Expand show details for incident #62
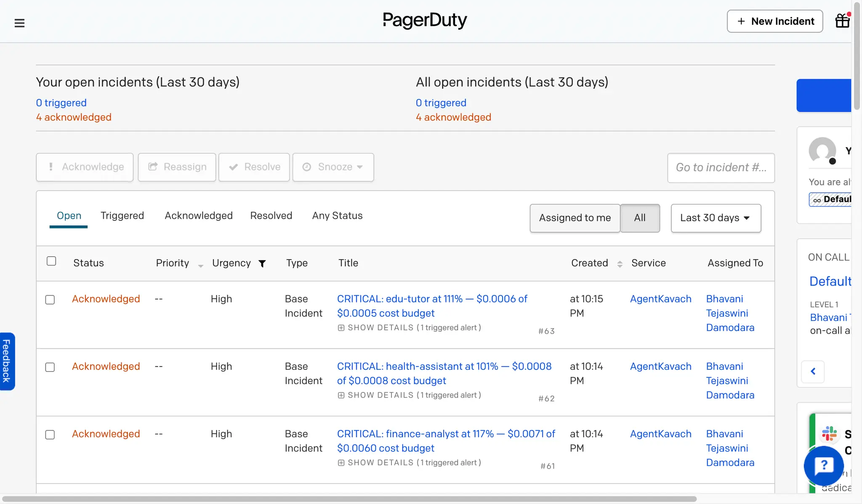The width and height of the screenshot is (862, 504). [409, 395]
